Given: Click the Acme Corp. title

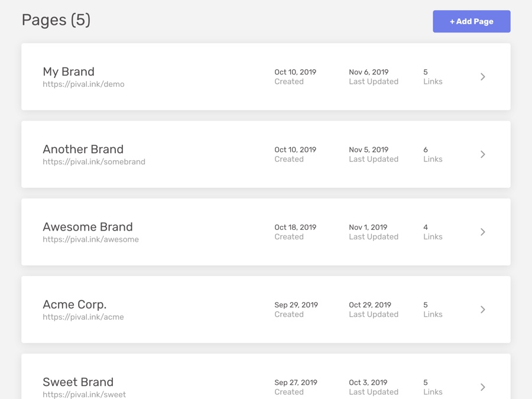Looking at the screenshot, I should coord(74,304).
